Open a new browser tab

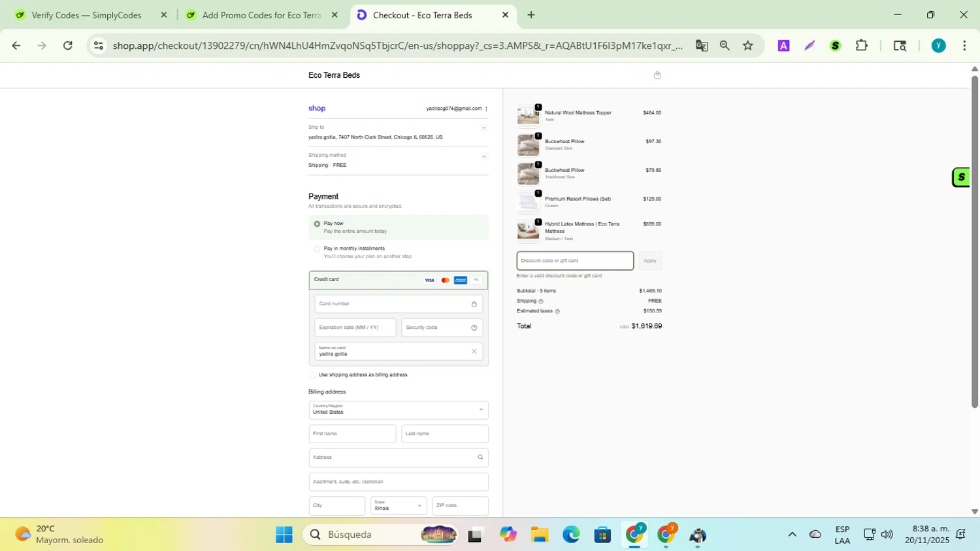[x=531, y=15]
